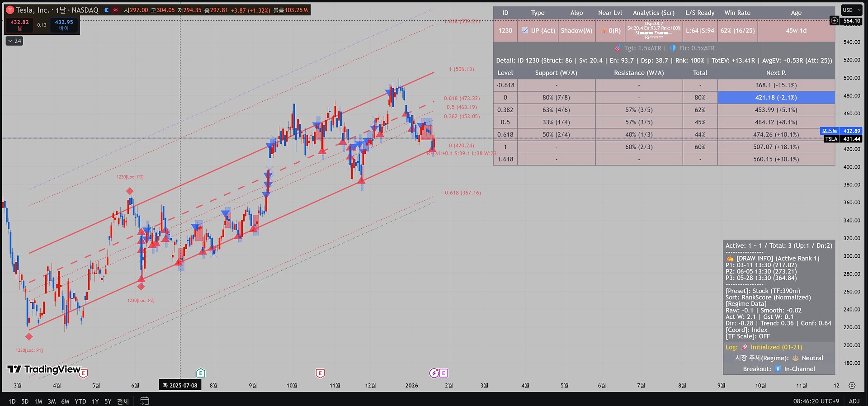Select the 1Y time range
The image size is (868, 406).
(x=95, y=401)
